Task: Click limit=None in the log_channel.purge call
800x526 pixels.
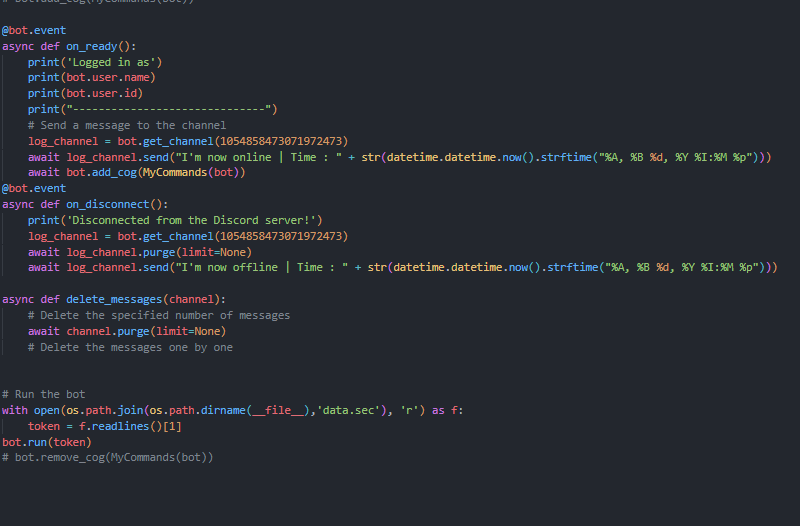Action: pos(214,252)
